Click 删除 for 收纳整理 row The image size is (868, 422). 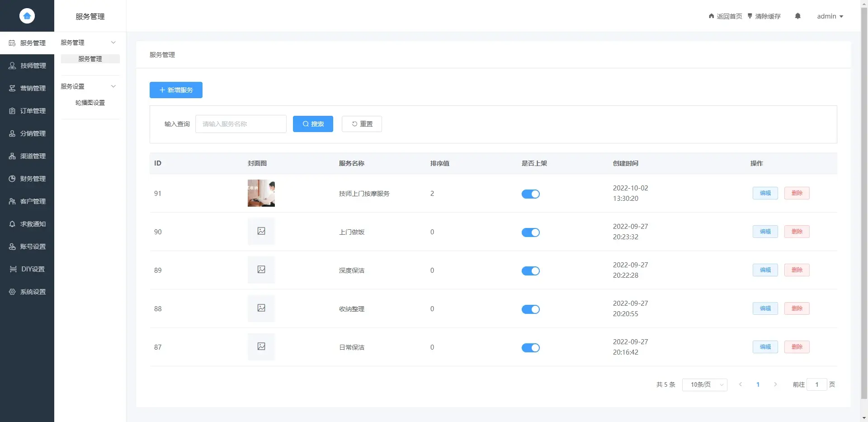(797, 308)
